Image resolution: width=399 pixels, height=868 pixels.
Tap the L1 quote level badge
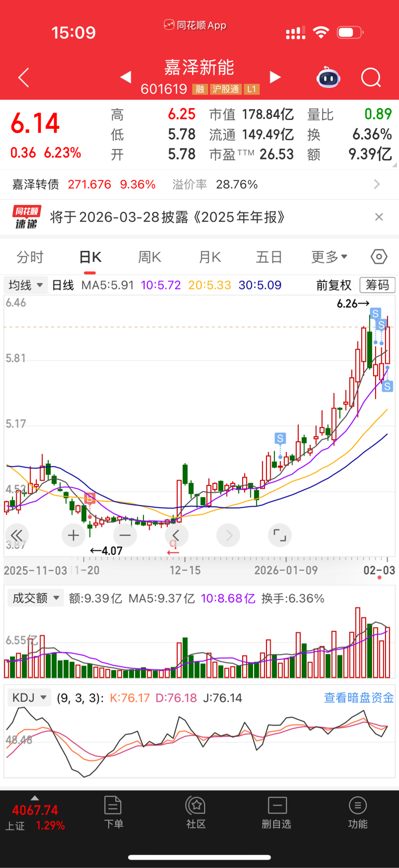click(x=251, y=89)
